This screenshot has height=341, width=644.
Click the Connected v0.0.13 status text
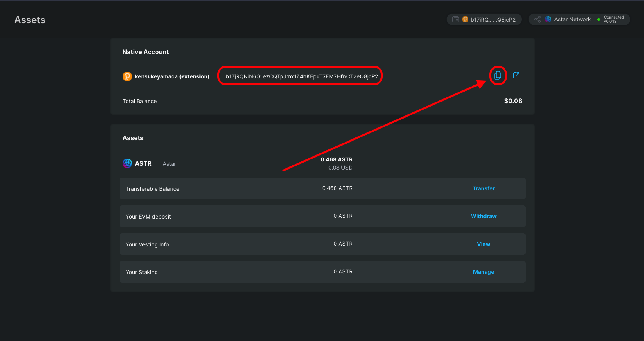614,19
